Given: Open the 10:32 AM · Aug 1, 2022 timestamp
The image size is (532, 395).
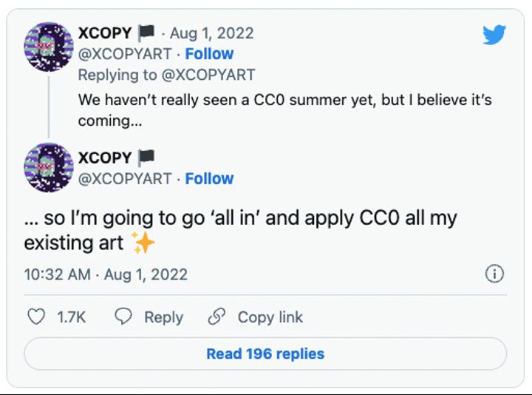Looking at the screenshot, I should [x=106, y=274].
